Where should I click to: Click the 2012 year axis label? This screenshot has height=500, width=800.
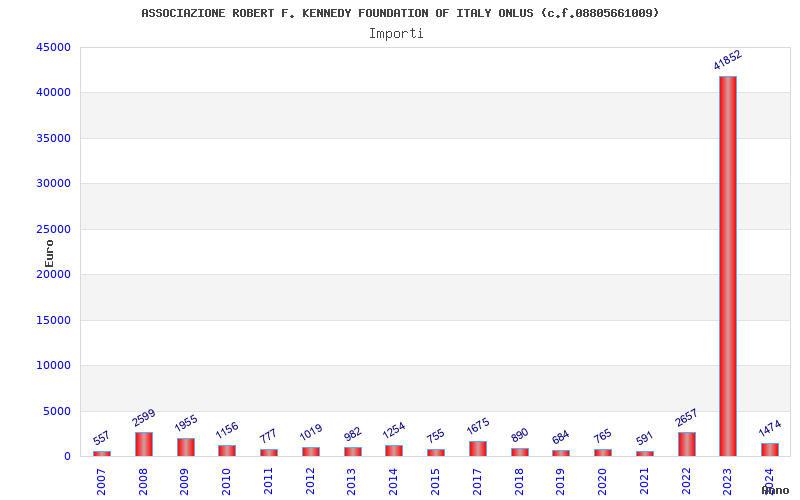click(x=310, y=482)
